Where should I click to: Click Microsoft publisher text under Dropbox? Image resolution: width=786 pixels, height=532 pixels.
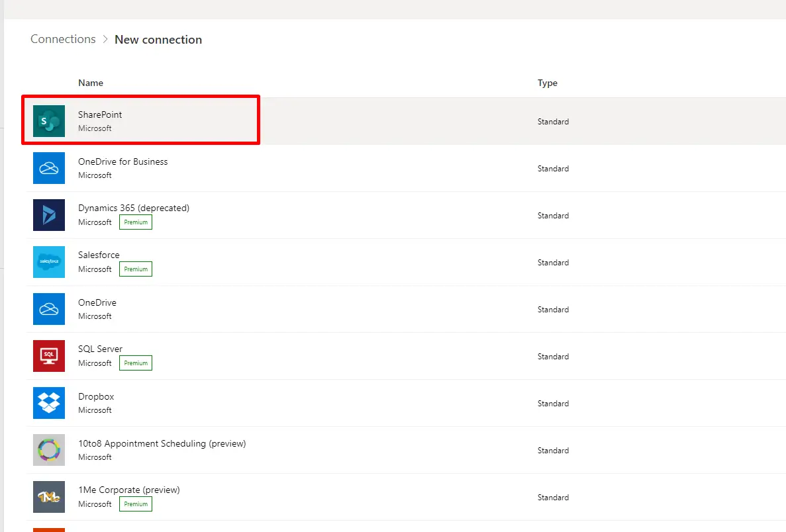[x=95, y=410]
